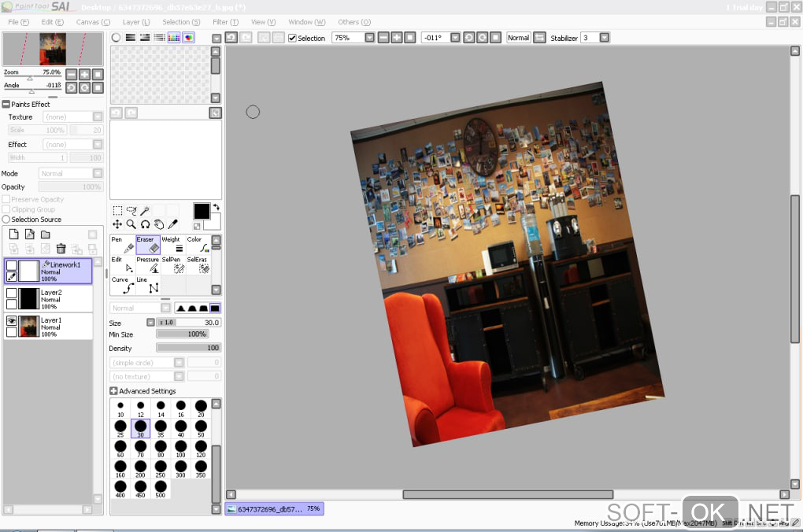The height and width of the screenshot is (532, 803).
Task: Open the Layer menu
Action: click(x=135, y=22)
